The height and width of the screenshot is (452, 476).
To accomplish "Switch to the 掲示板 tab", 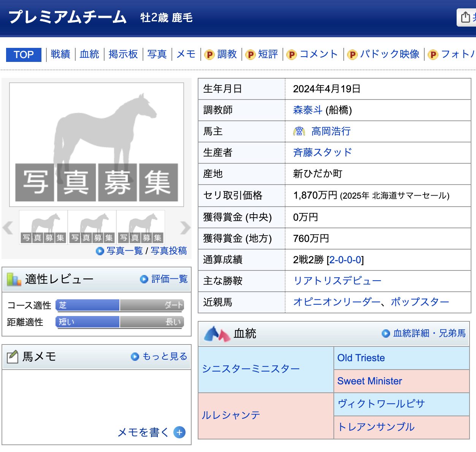I will (x=123, y=54).
